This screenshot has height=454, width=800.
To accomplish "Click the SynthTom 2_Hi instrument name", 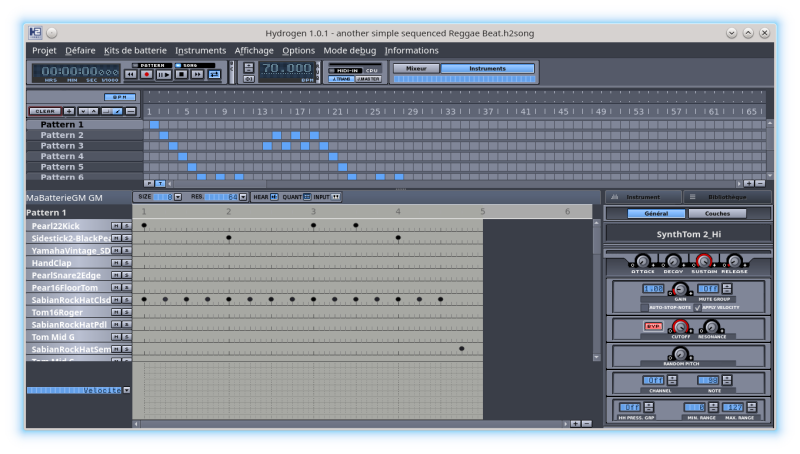I will 688,234.
